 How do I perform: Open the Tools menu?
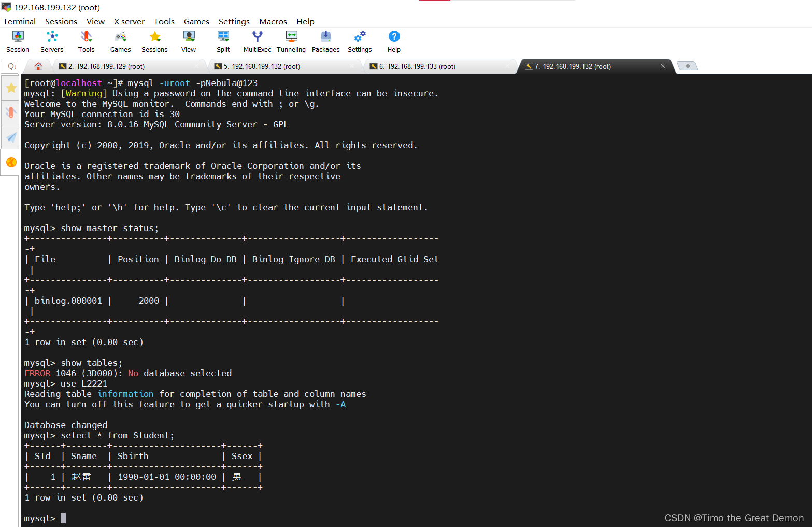(x=164, y=21)
